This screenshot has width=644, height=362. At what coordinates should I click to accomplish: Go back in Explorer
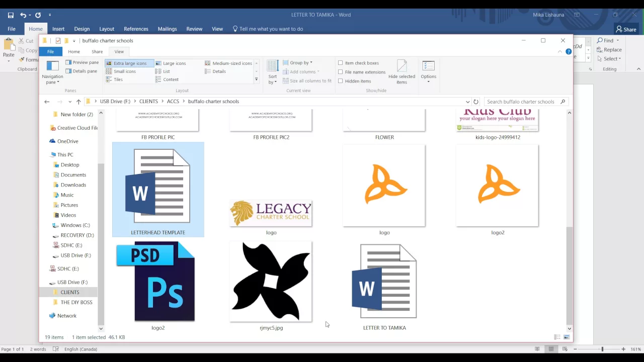[x=47, y=102]
